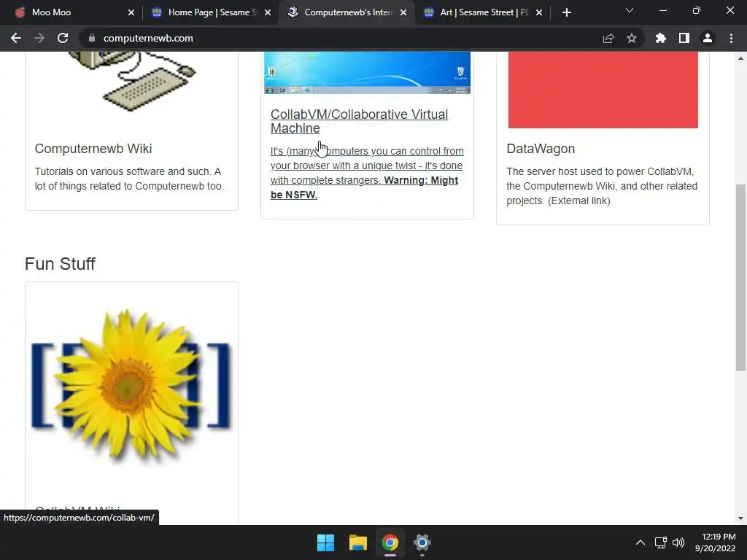The image size is (747, 560).
Task: Close the Moo Moo tab
Action: pyautogui.click(x=131, y=12)
